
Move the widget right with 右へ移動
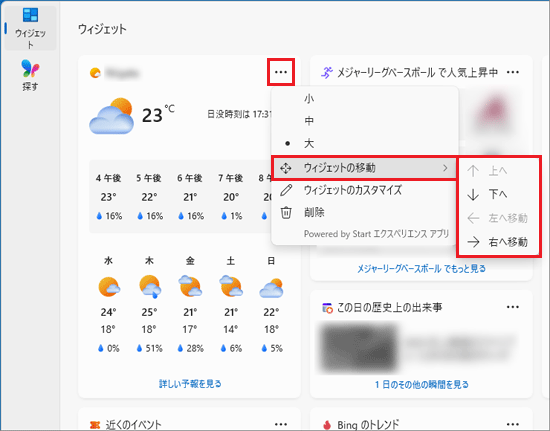pyautogui.click(x=499, y=242)
